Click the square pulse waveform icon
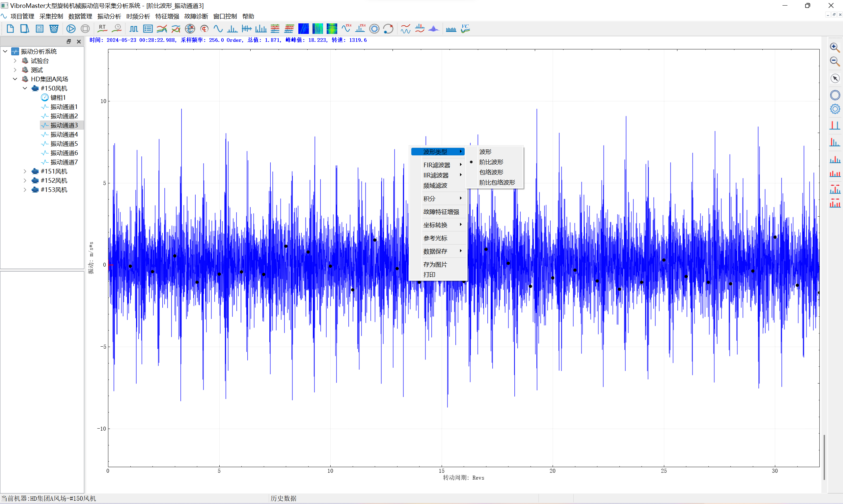This screenshot has width=843, height=504. (133, 29)
